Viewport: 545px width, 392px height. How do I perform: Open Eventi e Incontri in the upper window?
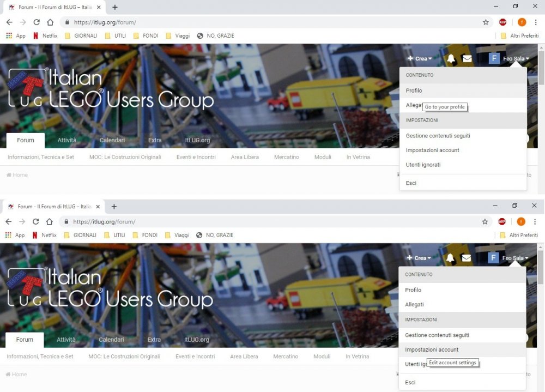pos(196,157)
